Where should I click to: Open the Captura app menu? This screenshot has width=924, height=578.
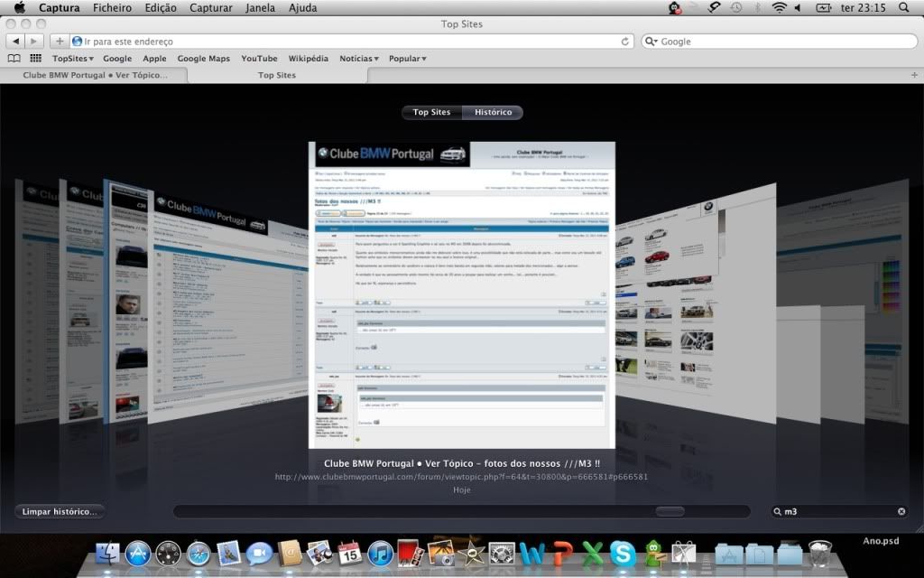[x=59, y=7]
